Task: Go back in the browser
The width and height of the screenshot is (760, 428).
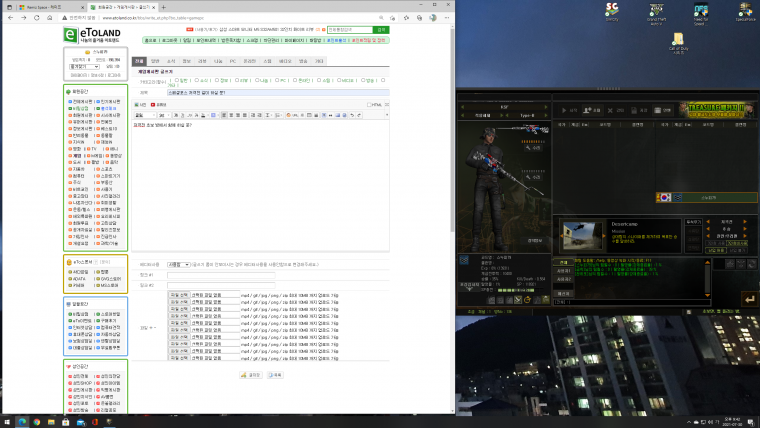Action: [10, 18]
